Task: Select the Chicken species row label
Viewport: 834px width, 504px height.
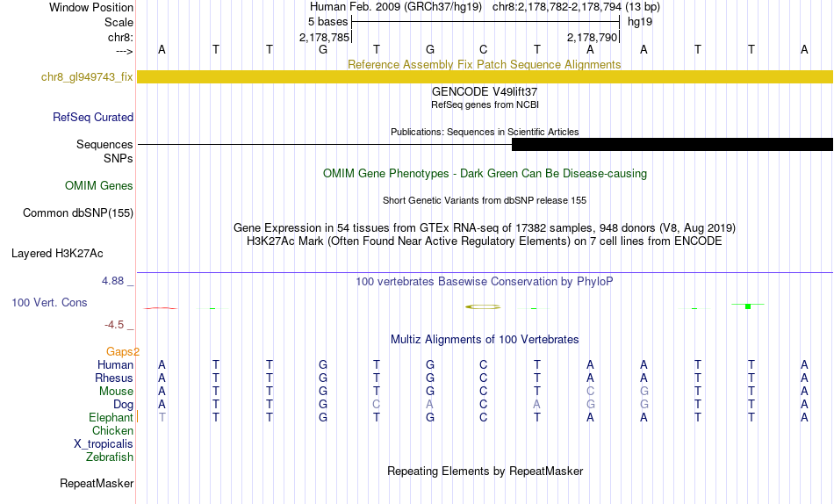Action: point(112,430)
